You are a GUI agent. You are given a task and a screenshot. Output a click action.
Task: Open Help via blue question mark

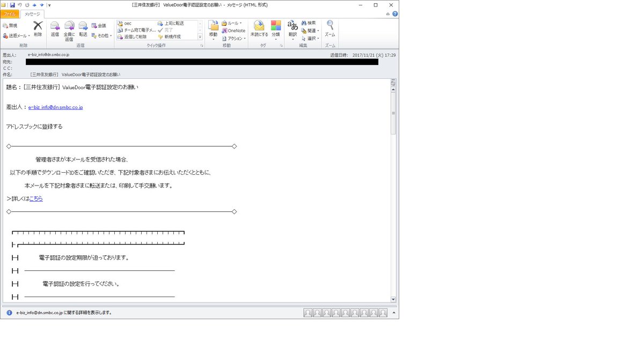[x=395, y=14]
